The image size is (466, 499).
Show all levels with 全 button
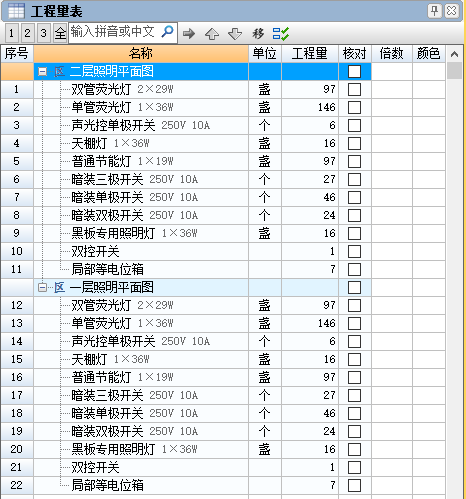(x=60, y=33)
